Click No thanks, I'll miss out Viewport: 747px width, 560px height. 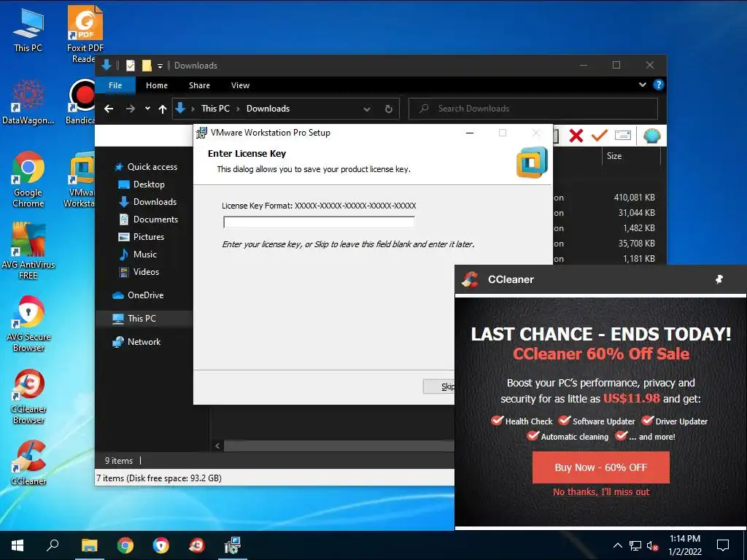[x=601, y=492]
